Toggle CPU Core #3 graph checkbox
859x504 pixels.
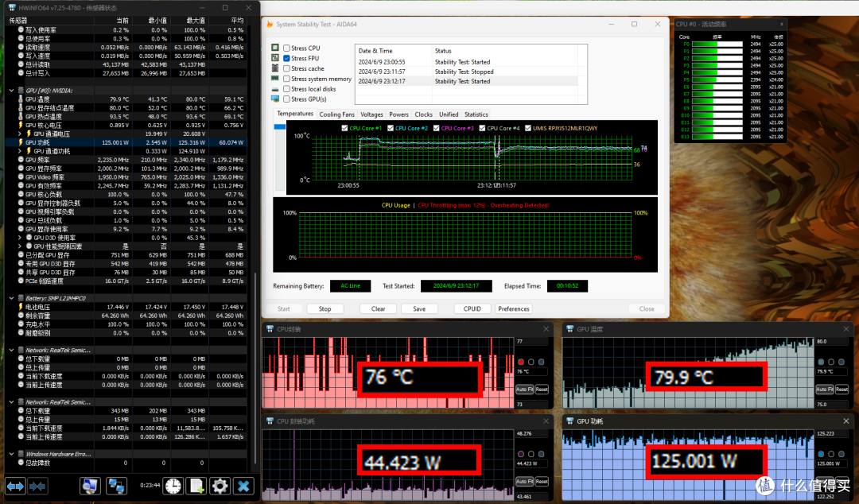point(436,128)
